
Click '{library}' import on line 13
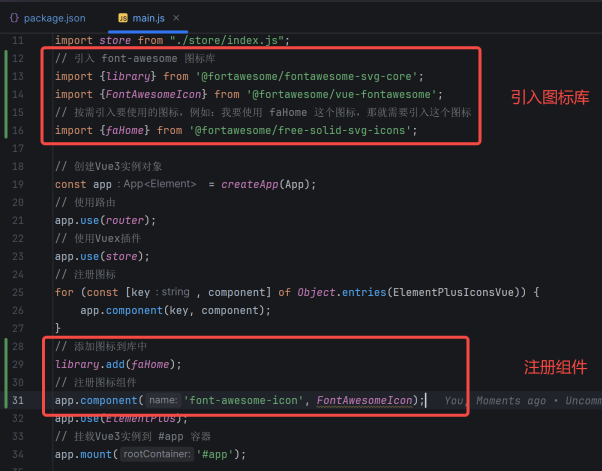point(127,76)
